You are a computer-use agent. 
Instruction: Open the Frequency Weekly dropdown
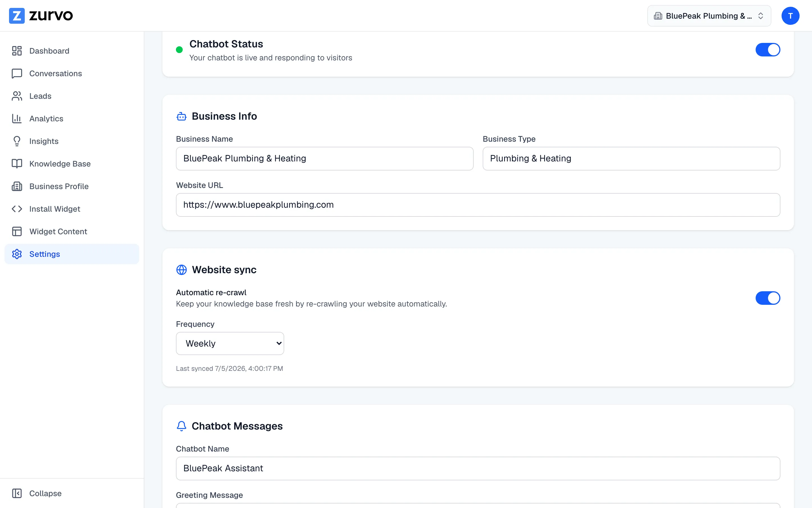[x=230, y=343]
